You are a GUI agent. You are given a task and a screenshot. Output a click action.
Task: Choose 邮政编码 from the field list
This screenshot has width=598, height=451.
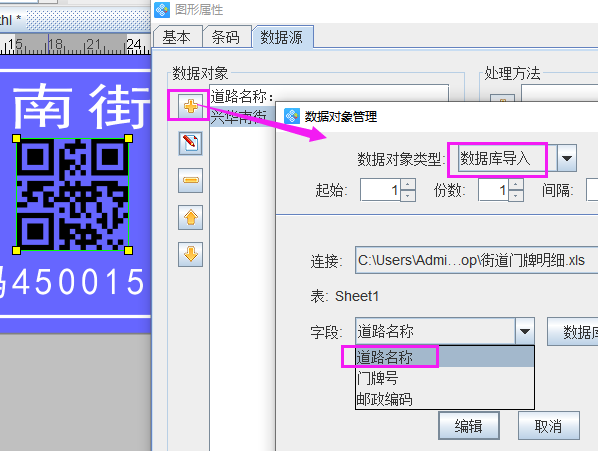pos(445,399)
